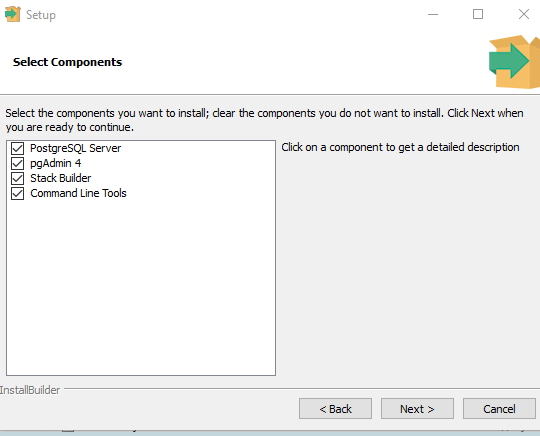Close the Setup window
Viewport: 540px width, 436px height.
523,14
